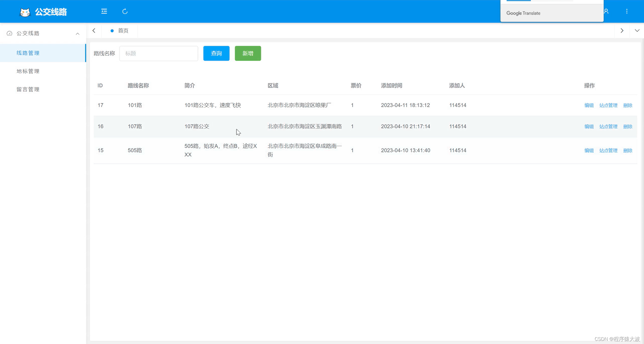Click the blue 查询 button
Screen dimensions: 644x344
point(216,53)
